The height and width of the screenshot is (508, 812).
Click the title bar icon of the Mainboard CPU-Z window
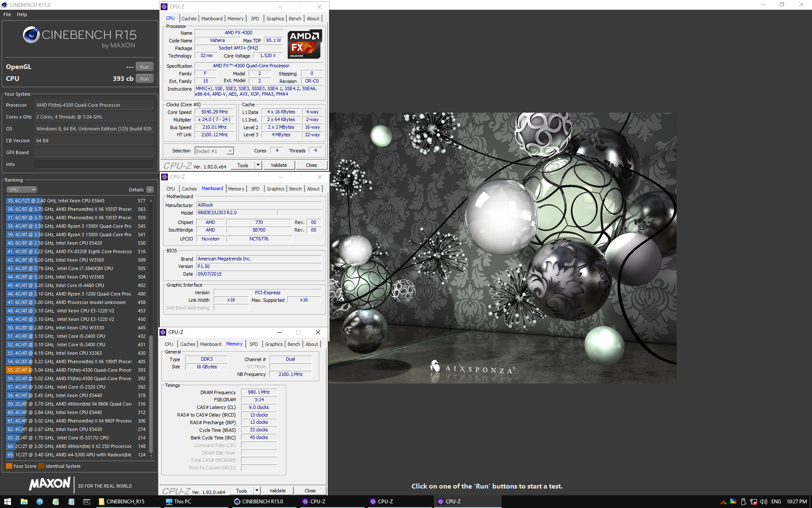[x=165, y=177]
